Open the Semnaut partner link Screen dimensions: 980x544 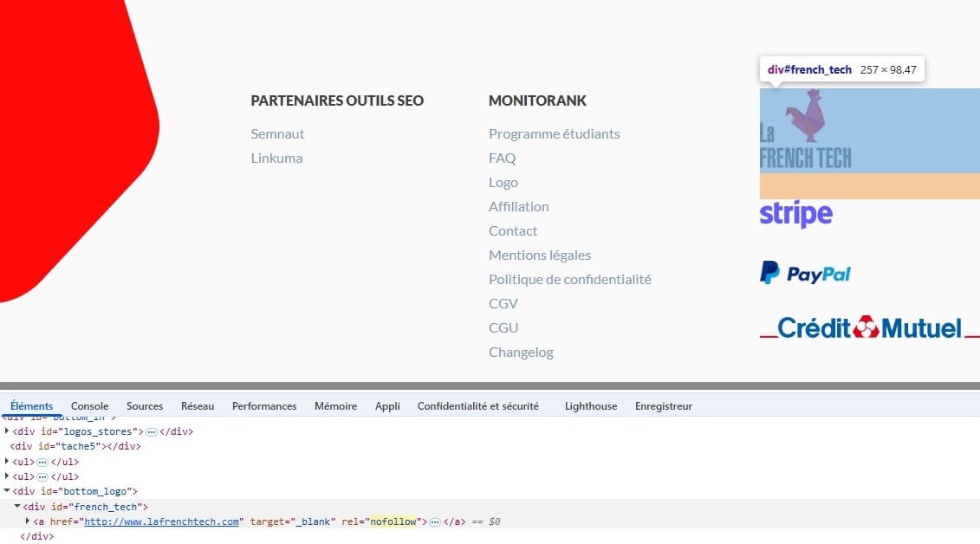[277, 133]
